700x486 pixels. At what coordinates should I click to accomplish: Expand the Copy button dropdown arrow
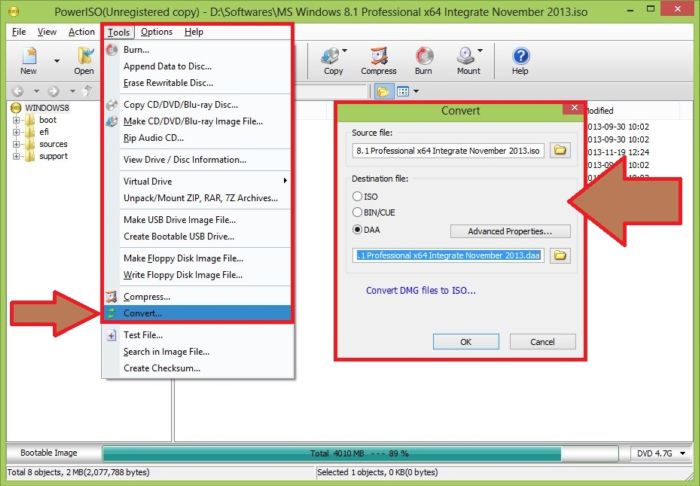pyautogui.click(x=345, y=51)
